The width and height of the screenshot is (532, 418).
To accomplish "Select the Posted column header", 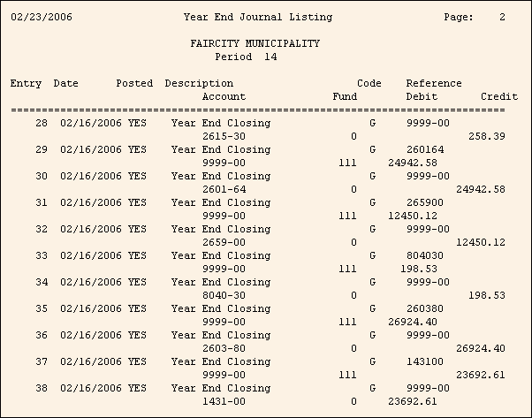I will pos(134,83).
